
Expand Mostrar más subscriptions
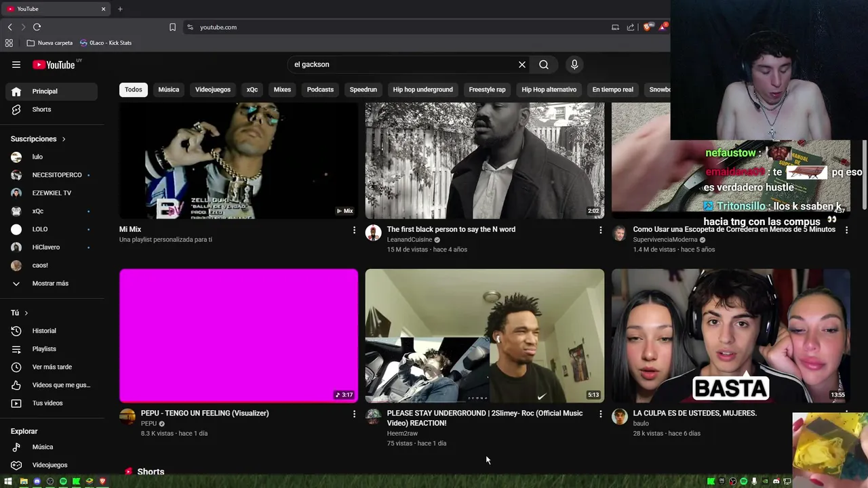tap(52, 283)
